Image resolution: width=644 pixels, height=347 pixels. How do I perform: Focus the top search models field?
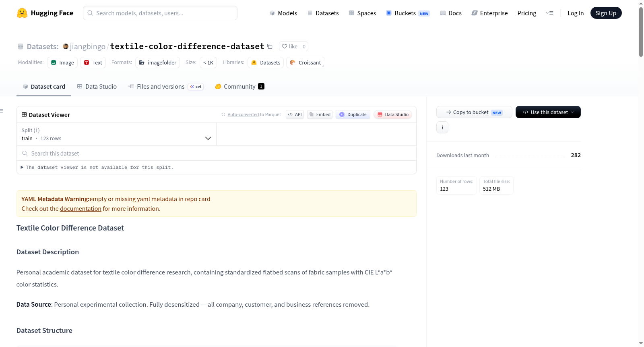point(160,13)
